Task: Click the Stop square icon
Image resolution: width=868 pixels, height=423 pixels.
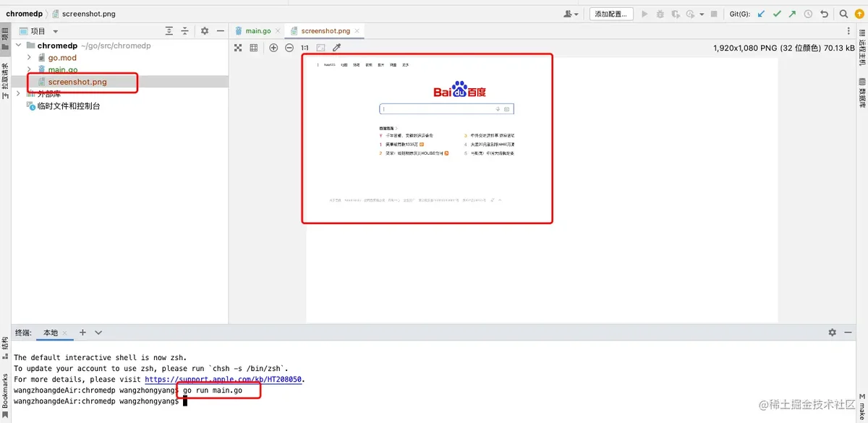Action: [x=714, y=14]
